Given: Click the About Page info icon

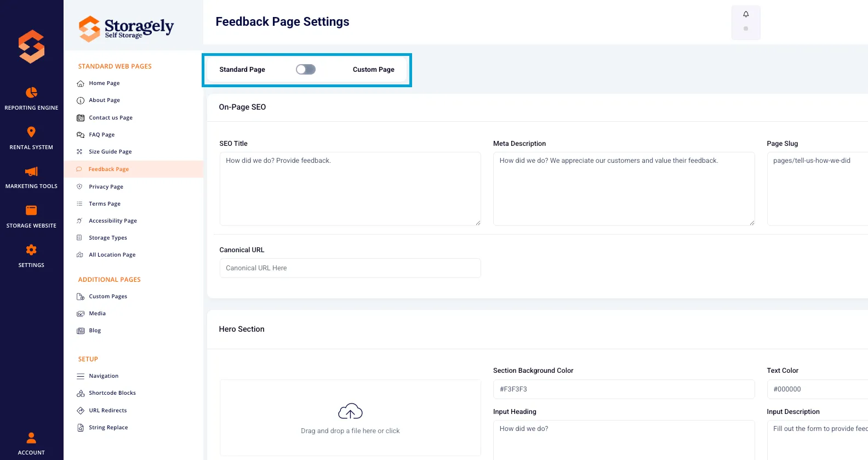Looking at the screenshot, I should [x=81, y=100].
